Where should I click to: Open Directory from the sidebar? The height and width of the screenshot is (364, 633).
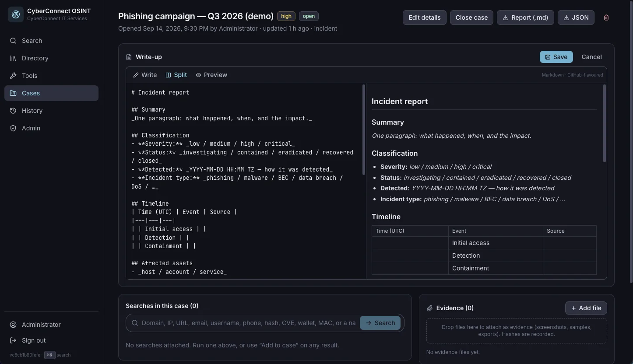point(51,58)
